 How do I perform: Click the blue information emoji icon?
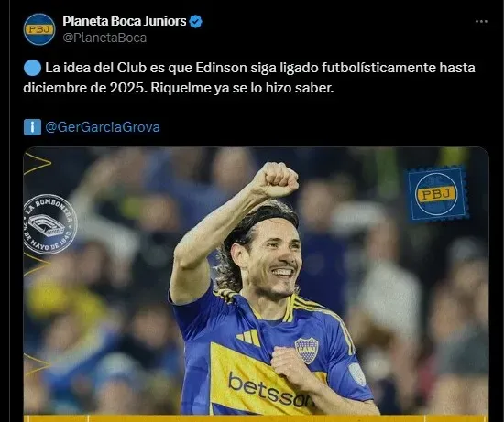32,127
